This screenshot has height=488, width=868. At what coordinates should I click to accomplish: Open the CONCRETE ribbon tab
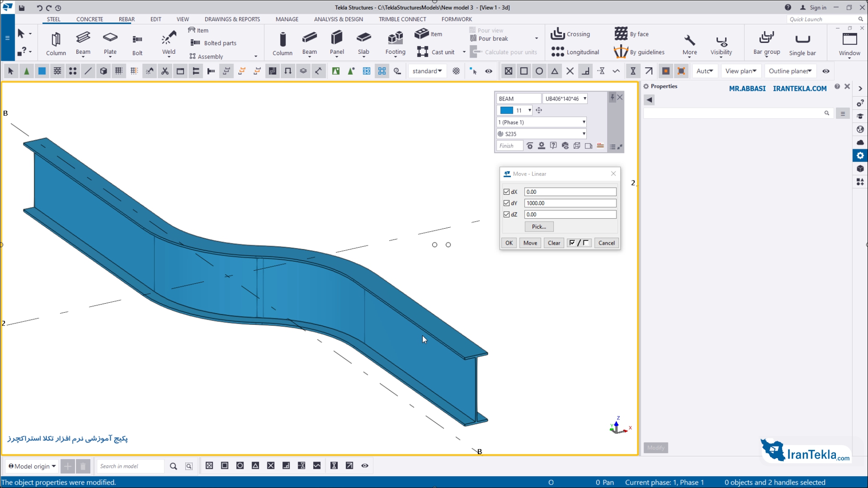89,19
